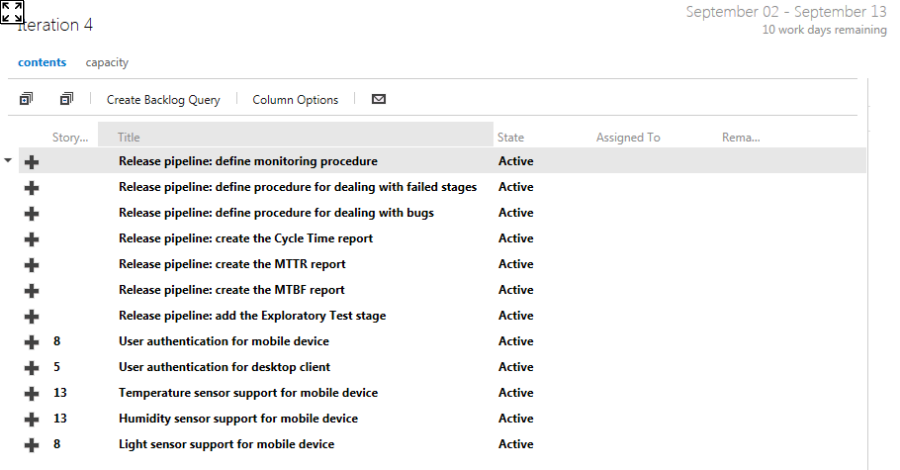
Task: Add task to 'define monitoring procedure' story
Action: tap(31, 162)
